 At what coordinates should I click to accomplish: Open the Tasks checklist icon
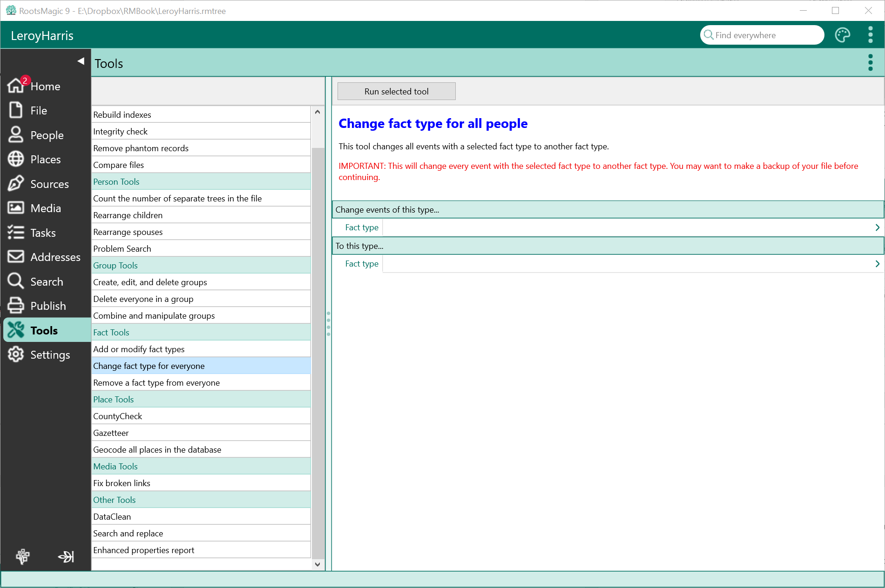pyautogui.click(x=16, y=233)
